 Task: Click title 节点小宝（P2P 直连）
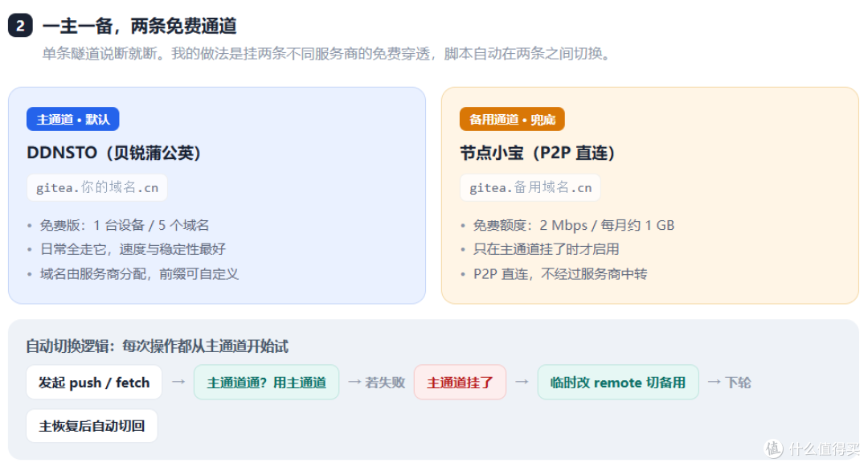coord(538,153)
